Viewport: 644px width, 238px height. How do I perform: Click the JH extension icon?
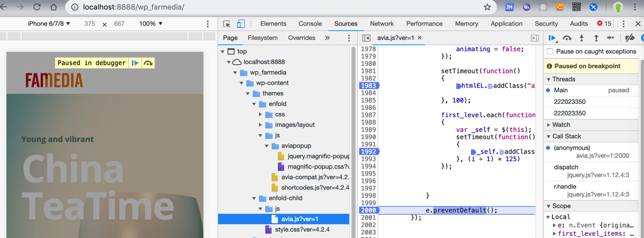[x=509, y=7]
